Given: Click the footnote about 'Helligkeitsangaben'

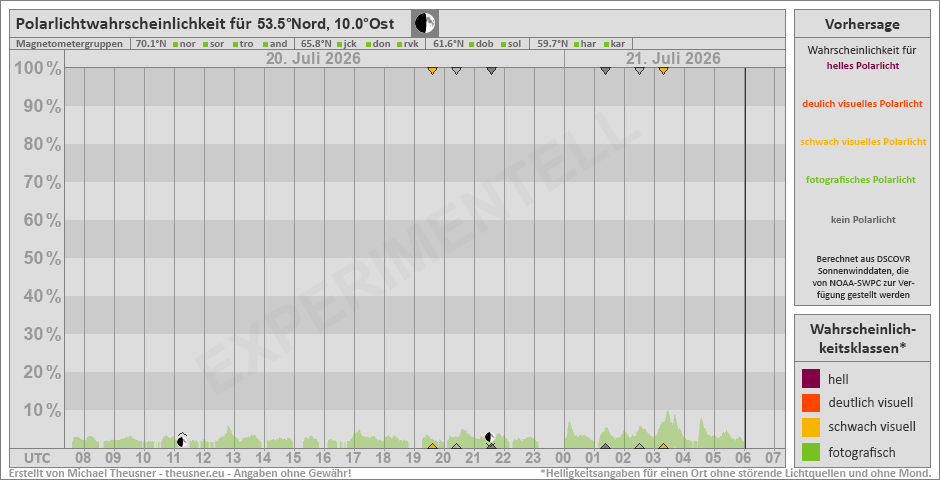Looking at the screenshot, I should click(x=735, y=473).
